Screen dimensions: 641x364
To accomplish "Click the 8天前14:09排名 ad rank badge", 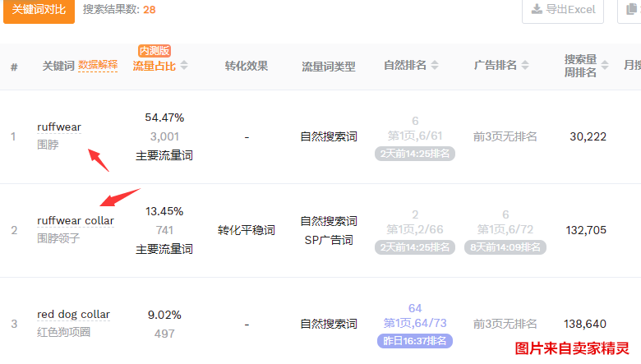I will [505, 247].
